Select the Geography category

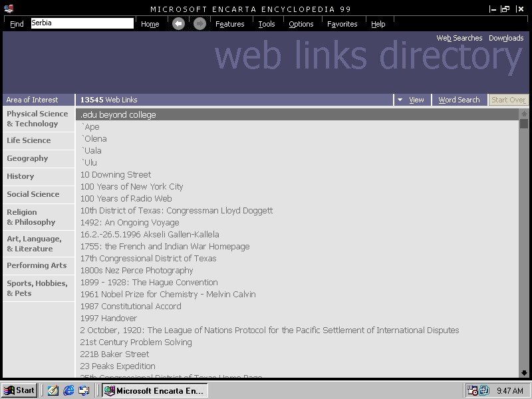click(x=39, y=158)
